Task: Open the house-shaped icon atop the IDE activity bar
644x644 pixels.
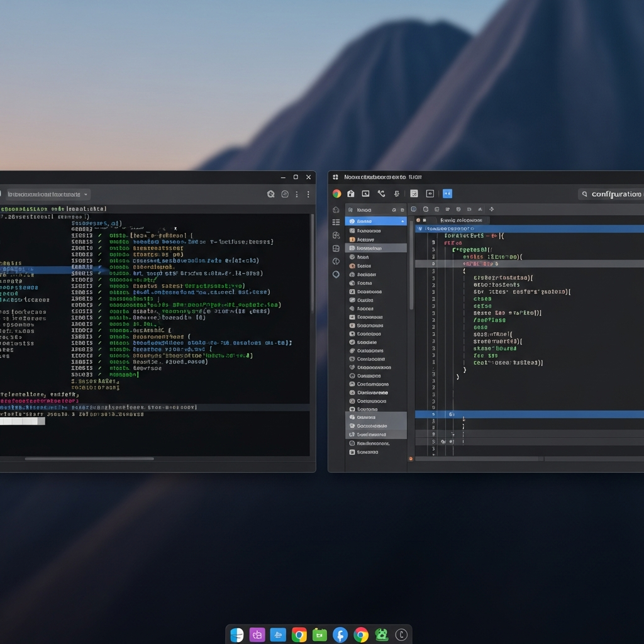Action: pyautogui.click(x=336, y=210)
